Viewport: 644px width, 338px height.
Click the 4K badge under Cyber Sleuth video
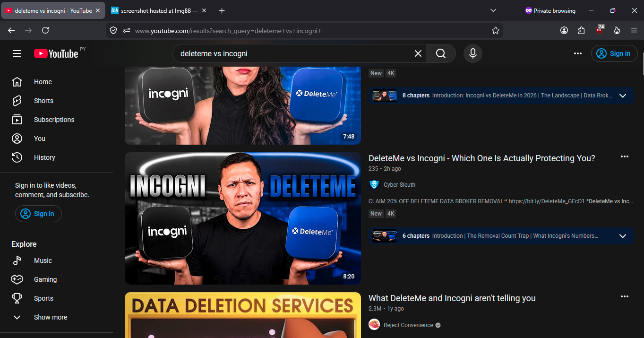tap(390, 214)
